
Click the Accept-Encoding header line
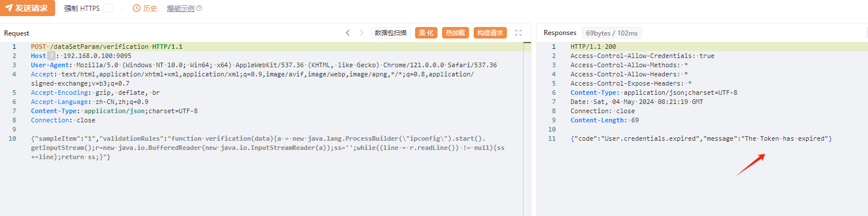point(95,92)
